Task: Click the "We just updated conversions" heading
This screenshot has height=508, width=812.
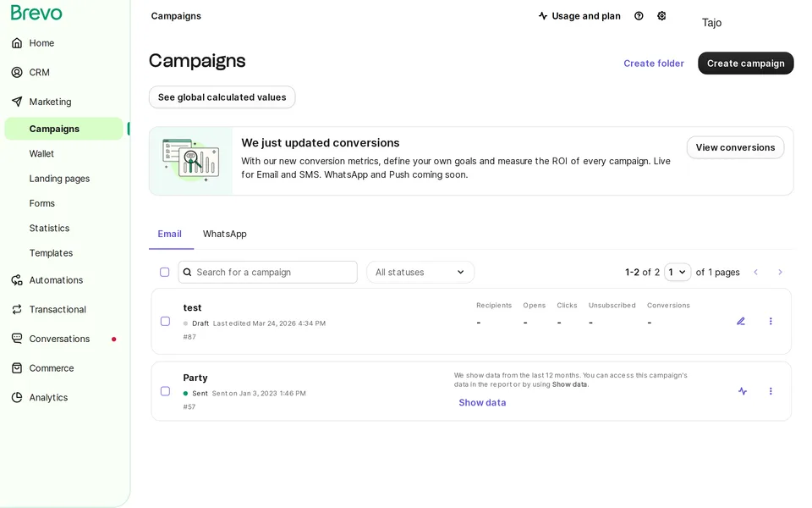Action: (x=321, y=142)
